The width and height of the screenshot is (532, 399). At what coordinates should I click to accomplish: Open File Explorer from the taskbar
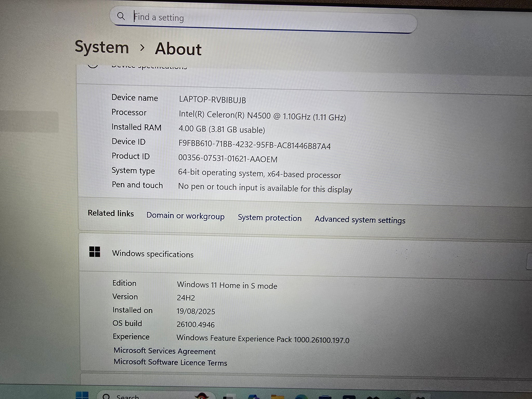(277, 397)
